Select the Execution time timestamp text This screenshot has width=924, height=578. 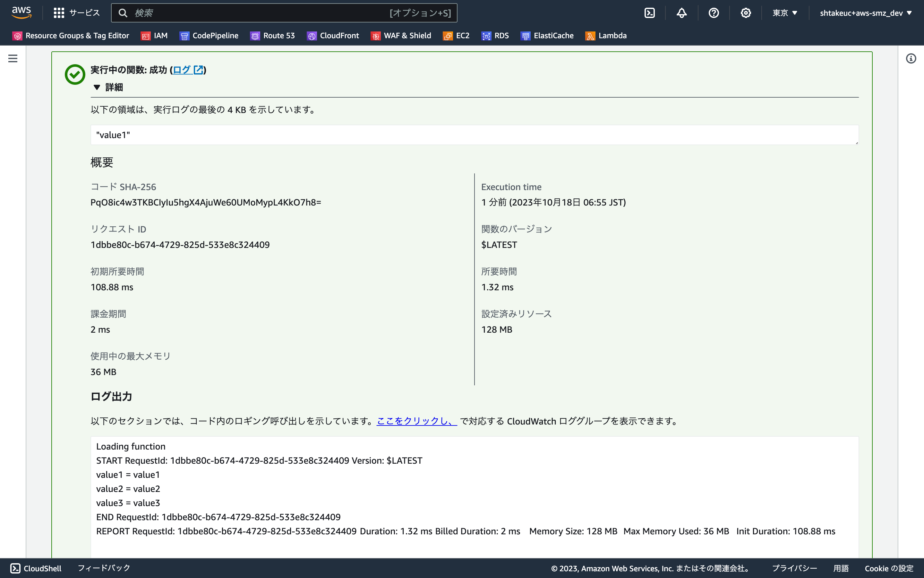554,203
